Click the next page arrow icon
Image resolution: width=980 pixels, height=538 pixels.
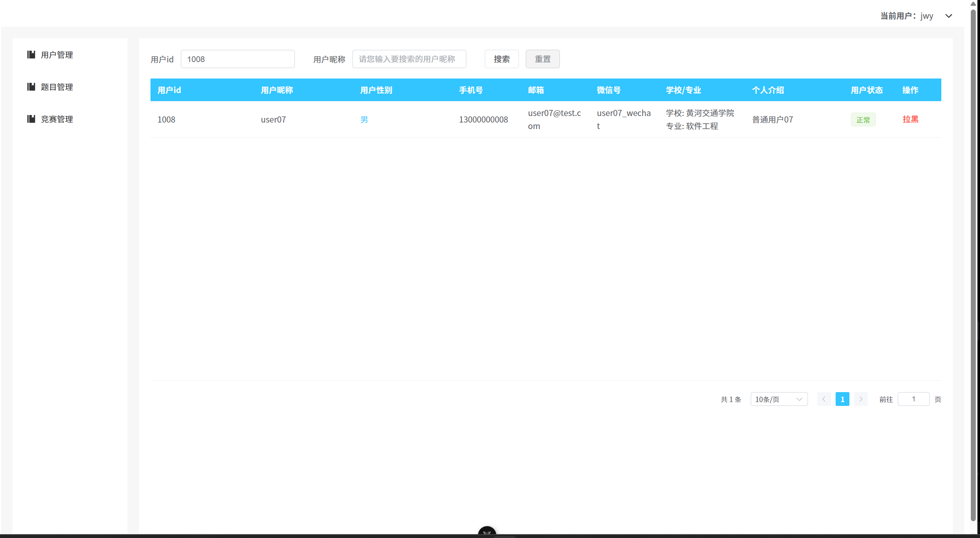click(861, 399)
